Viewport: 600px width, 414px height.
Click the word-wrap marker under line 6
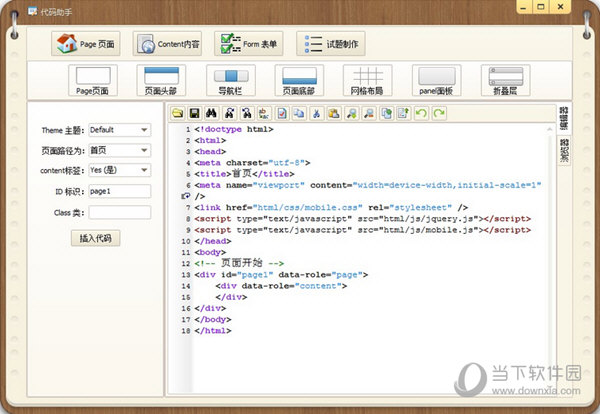pos(186,196)
